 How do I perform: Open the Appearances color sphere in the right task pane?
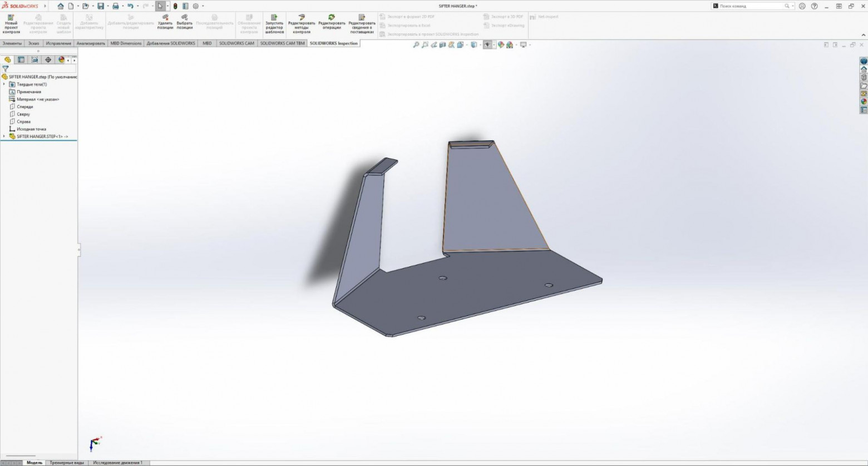pos(864,102)
